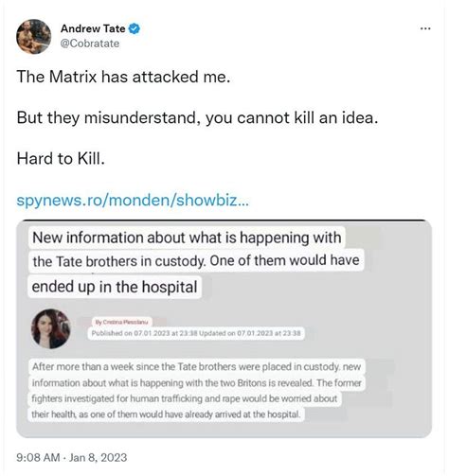Click the Andrew Tate display name
The image size is (449, 476).
pyautogui.click(x=93, y=28)
